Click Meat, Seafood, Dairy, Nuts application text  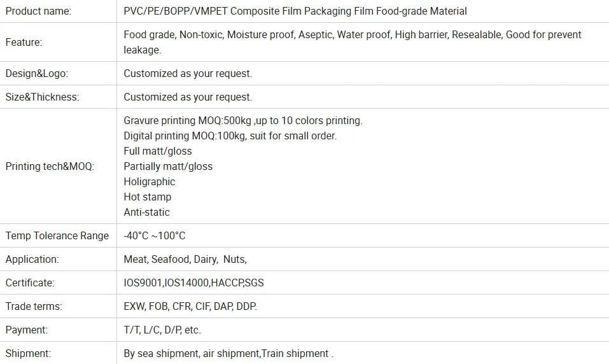tap(185, 259)
